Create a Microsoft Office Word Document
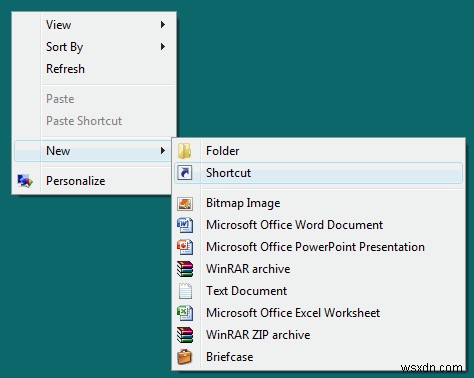 pos(319,225)
